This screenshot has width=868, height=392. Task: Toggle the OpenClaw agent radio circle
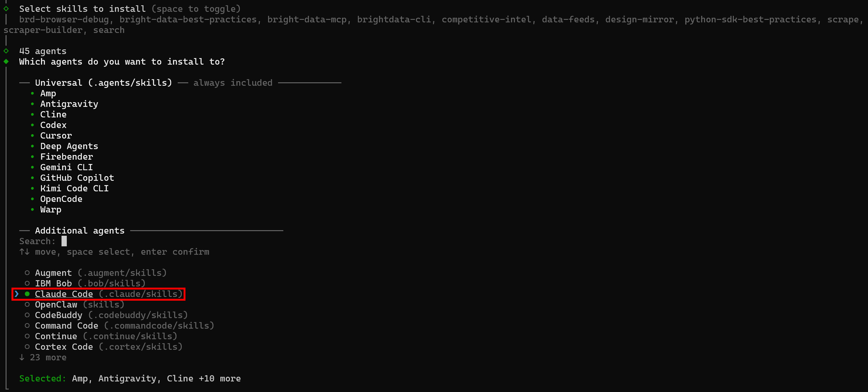(27, 304)
